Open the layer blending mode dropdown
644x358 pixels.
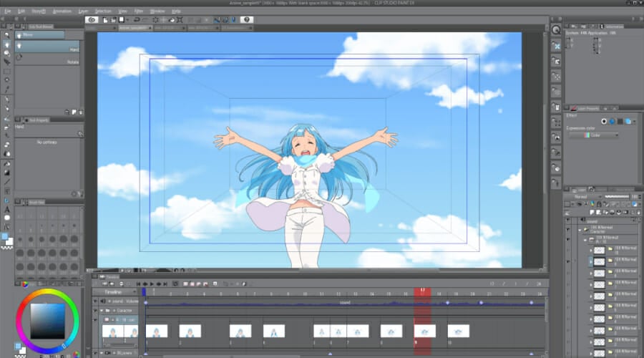click(x=584, y=197)
